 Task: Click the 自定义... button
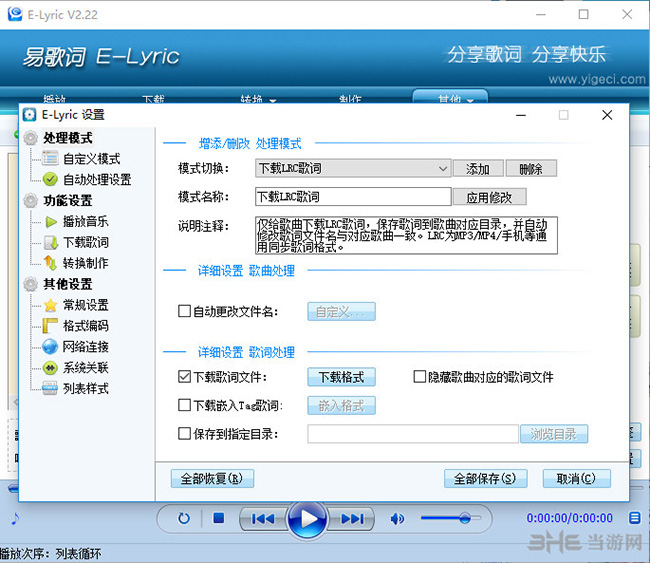[341, 311]
